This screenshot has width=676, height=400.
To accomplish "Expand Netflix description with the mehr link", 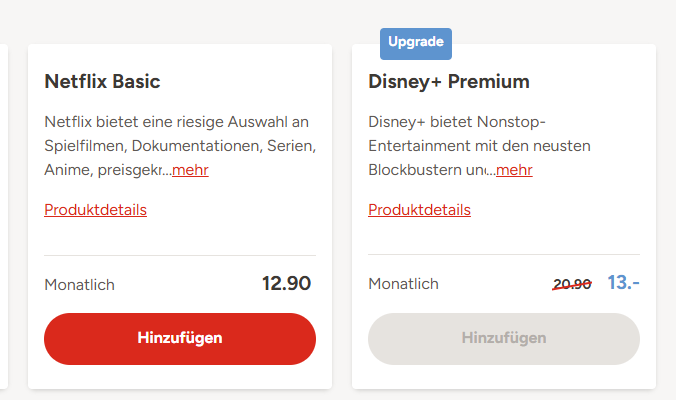I will click(x=190, y=170).
